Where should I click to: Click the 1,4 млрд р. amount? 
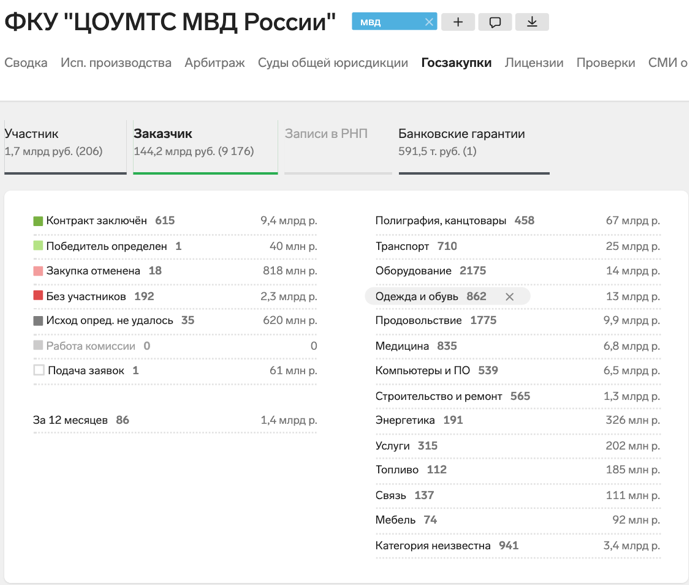pos(289,420)
